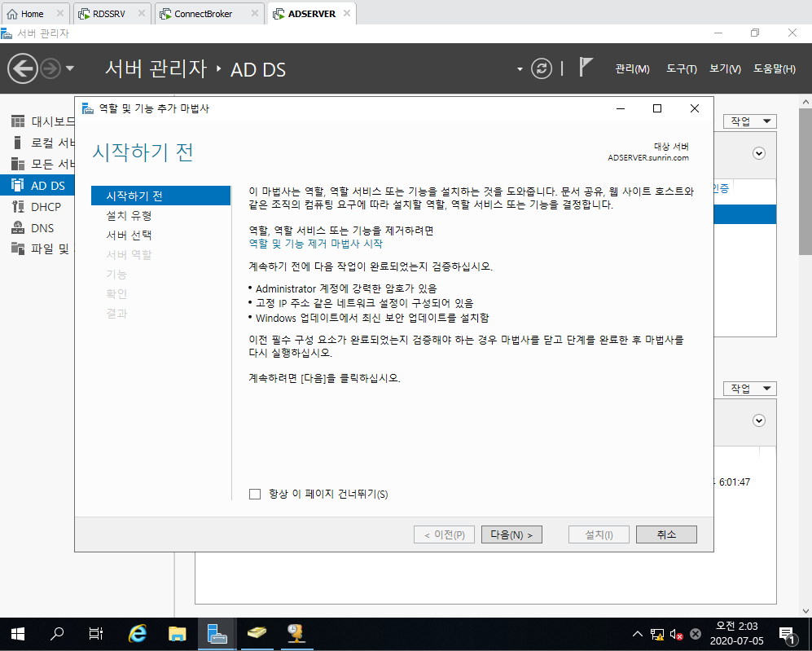Select the 로컬 서버 sidebar icon
This screenshot has width=812, height=651.
(18, 143)
